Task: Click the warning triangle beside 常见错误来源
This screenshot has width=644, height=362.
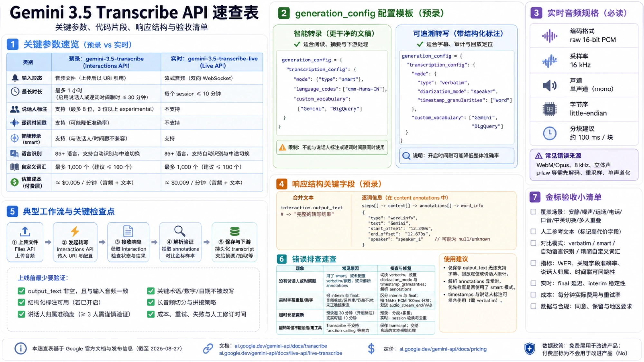Action: click(539, 156)
